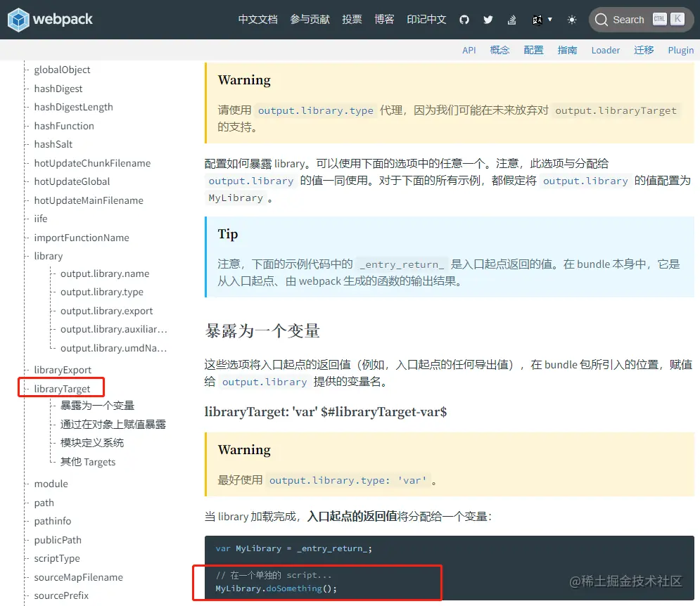The height and width of the screenshot is (606, 700).
Task: Select globalObject in sidebar
Action: [62, 70]
